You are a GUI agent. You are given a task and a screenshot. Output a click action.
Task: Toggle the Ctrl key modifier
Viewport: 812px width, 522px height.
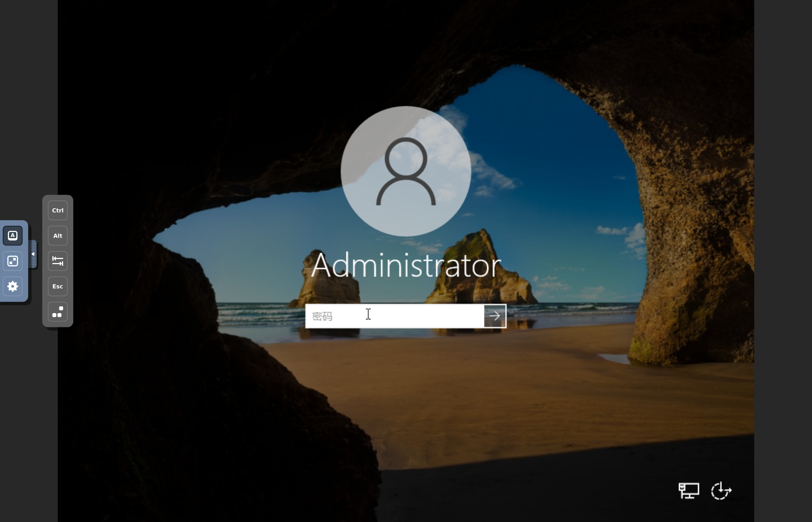pyautogui.click(x=58, y=210)
